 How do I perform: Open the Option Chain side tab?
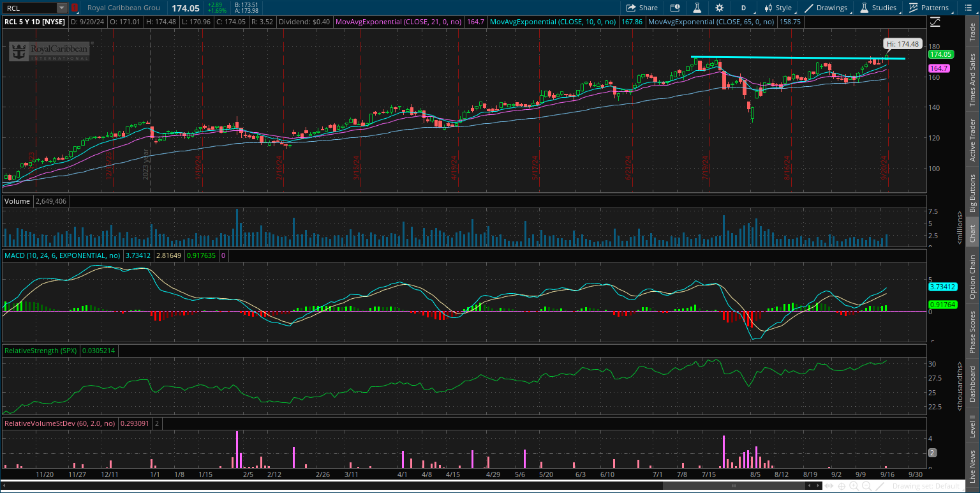click(x=972, y=277)
